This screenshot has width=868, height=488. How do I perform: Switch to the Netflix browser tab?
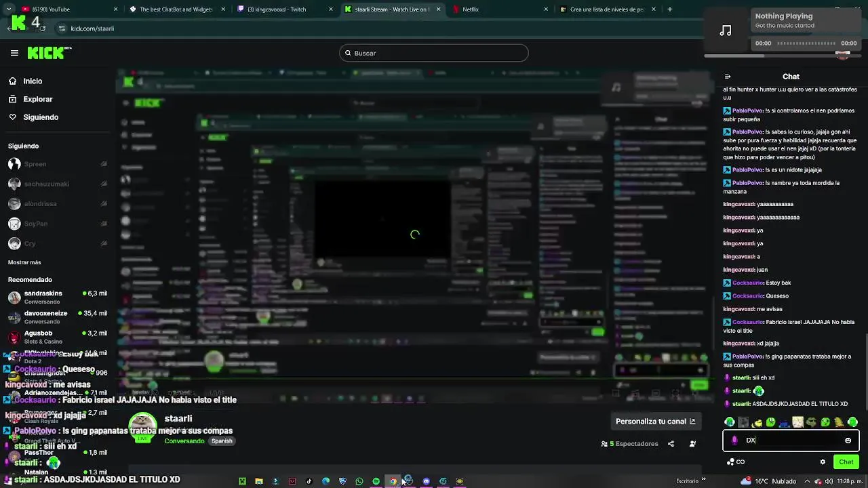click(499, 9)
